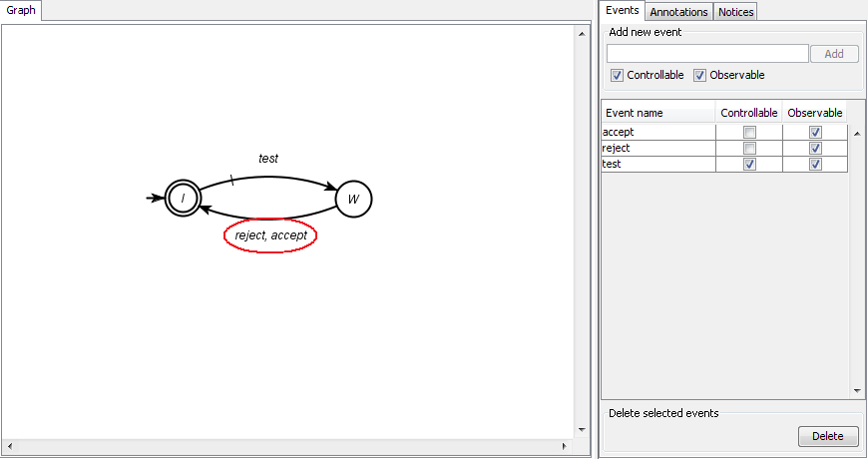Click the graph's horizontal scrollbar left arrow
The image size is (868, 459).
tap(9, 443)
